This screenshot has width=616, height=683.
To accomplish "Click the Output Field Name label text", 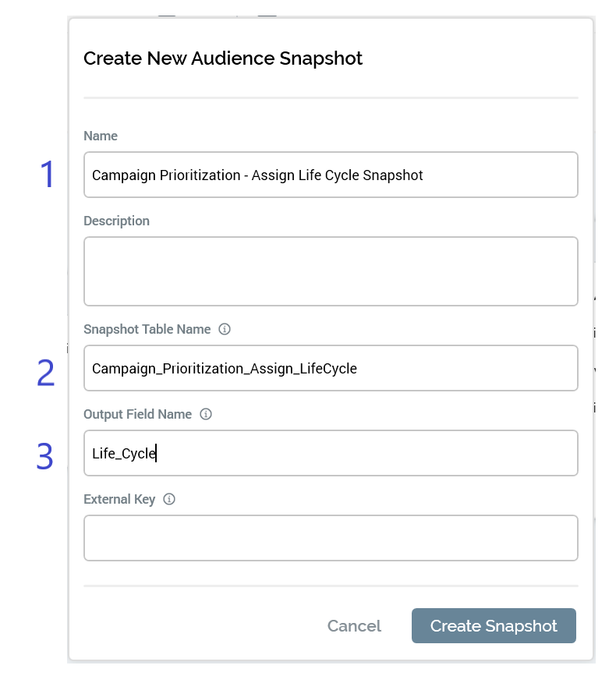I will click(x=137, y=414).
